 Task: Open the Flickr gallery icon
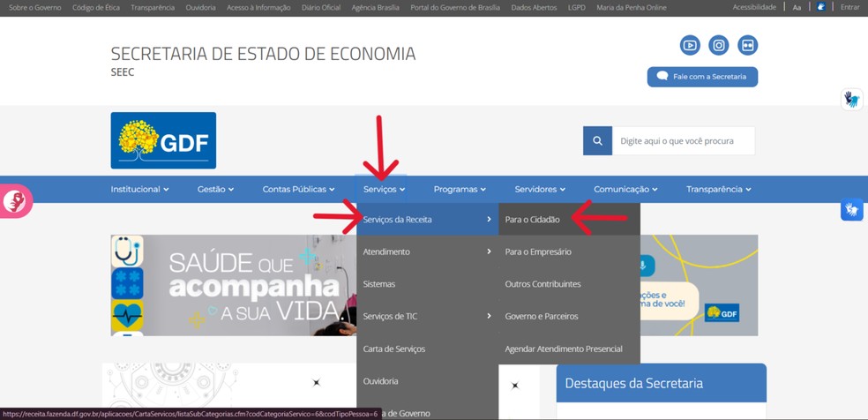[748, 45]
